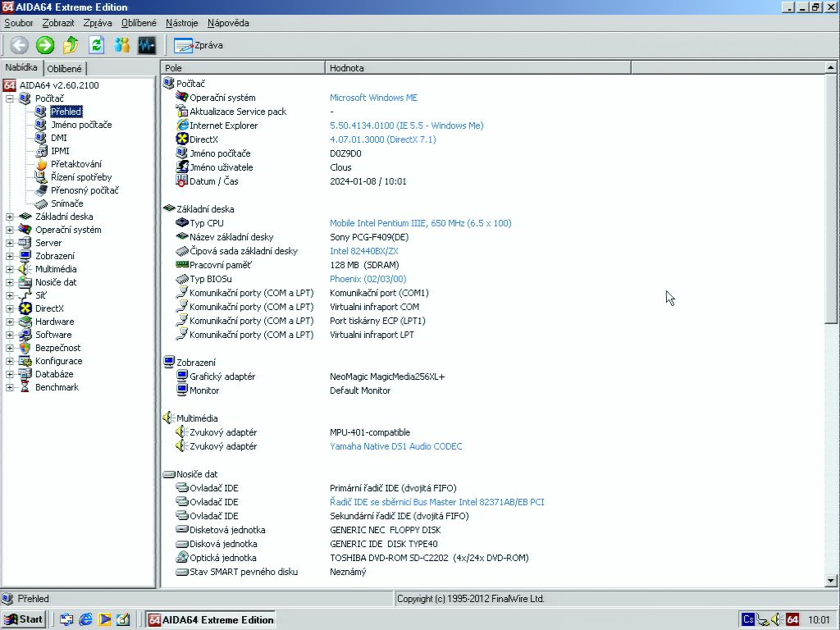Click the scroll down arrow of the list

click(x=831, y=580)
